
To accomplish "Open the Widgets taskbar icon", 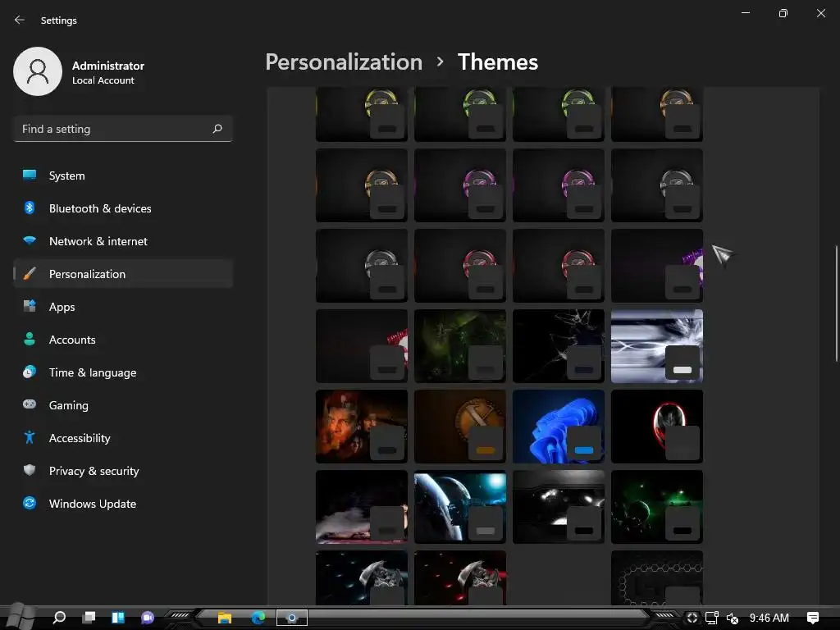I will coord(118,618).
